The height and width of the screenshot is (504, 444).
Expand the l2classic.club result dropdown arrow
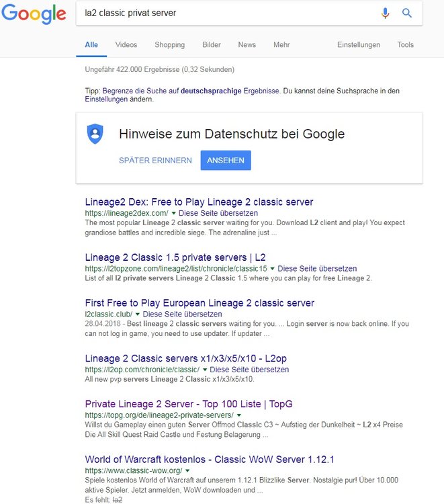pyautogui.click(x=138, y=314)
